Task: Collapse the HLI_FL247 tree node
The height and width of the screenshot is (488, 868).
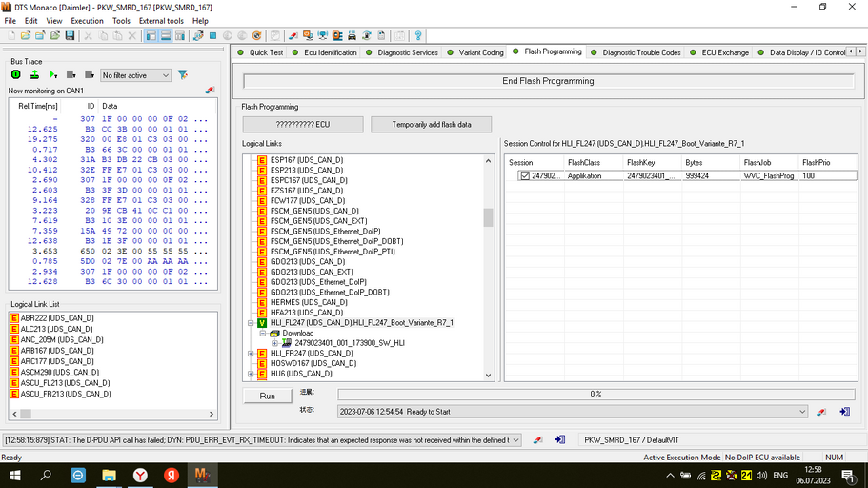Action: pos(251,323)
